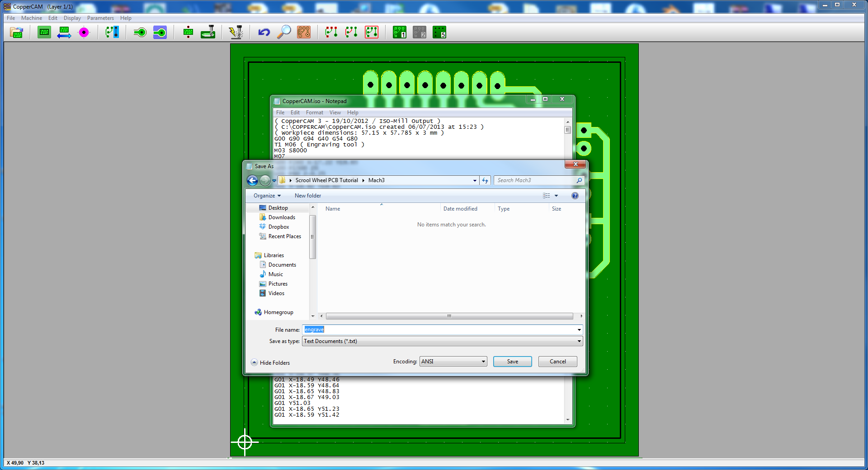Open a circuit file in CopperCAM
Viewport: 868px width, 470px height.
tap(16, 32)
